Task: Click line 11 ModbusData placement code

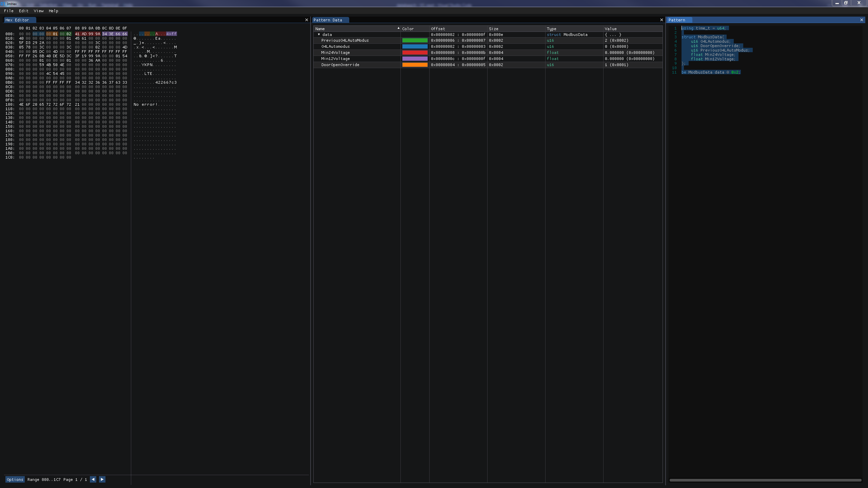Action: 711,72
